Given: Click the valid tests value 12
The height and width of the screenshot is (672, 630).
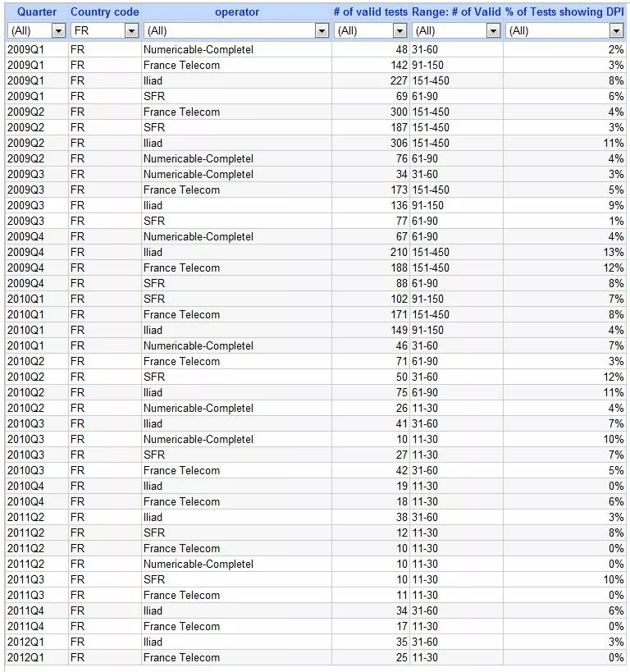Looking at the screenshot, I should (402, 533).
